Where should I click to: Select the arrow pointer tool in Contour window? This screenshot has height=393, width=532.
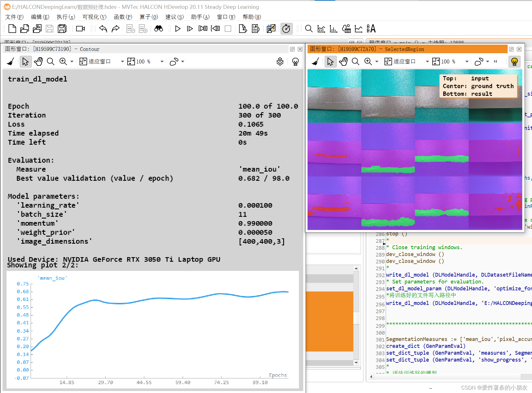tap(25, 61)
